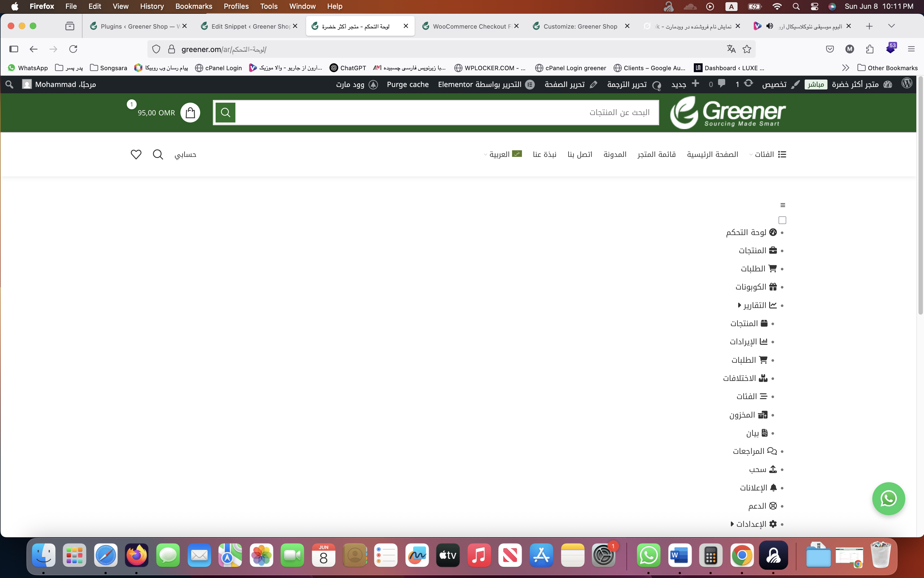924x578 pixels.
Task: Click التحرير بواسطة Elementor link
Action: 486,84
